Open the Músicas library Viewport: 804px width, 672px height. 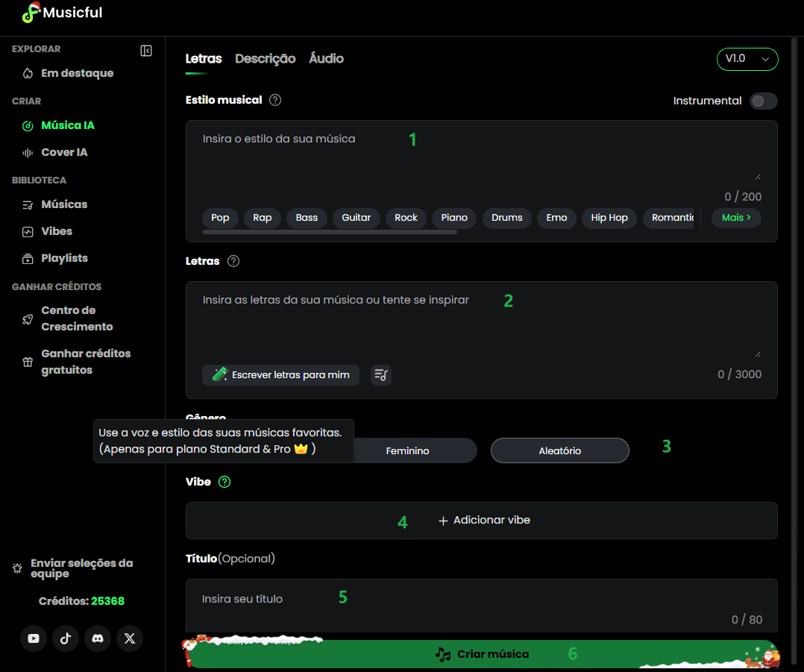point(65,204)
